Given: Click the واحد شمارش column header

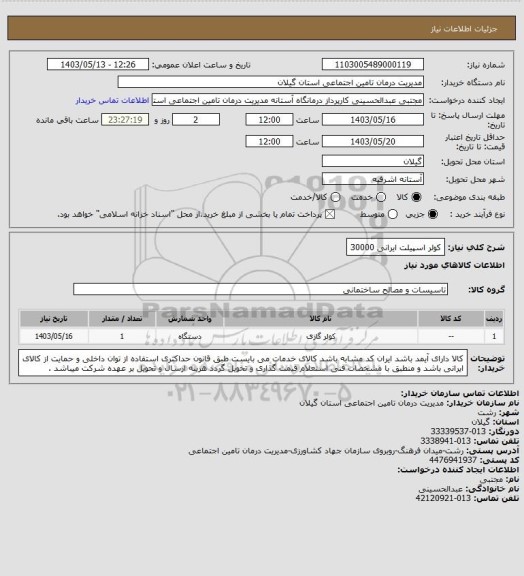Looking at the screenshot, I should point(190,318).
